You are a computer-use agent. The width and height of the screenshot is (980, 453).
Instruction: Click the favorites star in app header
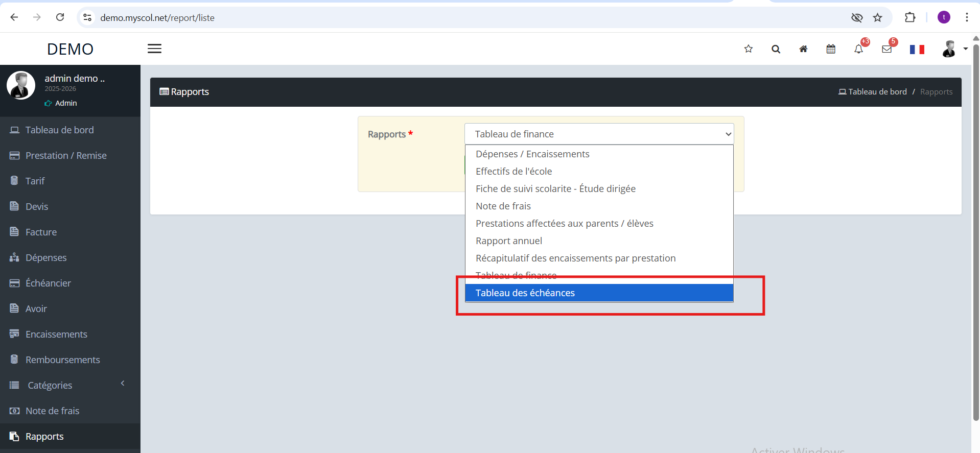[748, 49]
